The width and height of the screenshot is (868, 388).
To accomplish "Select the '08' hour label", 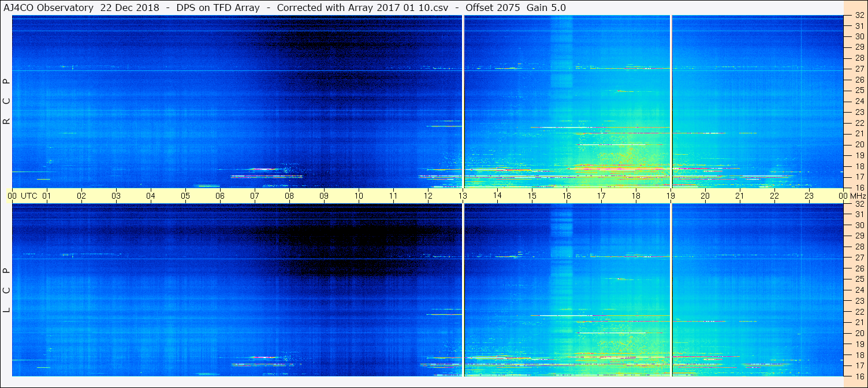I will (x=289, y=196).
